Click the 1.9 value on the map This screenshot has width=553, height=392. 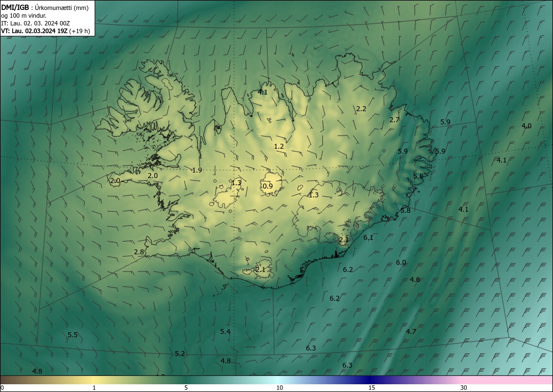(197, 170)
